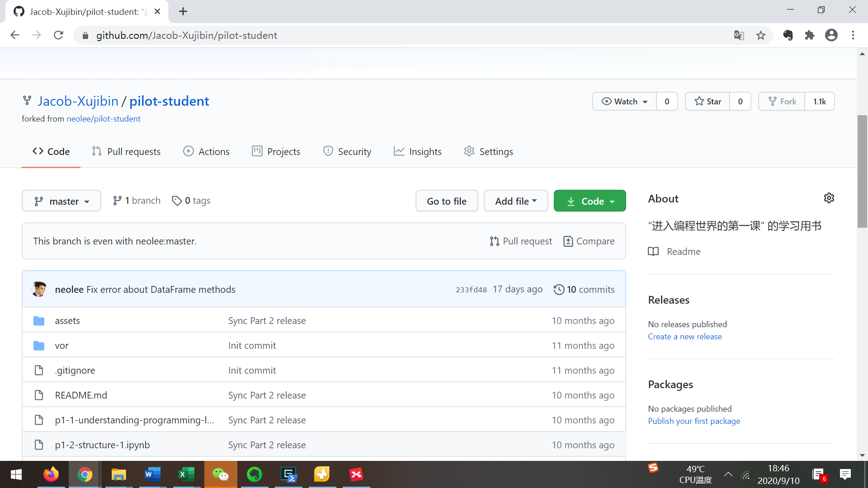Open the green Code dropdown
This screenshot has height=488, width=868.
[x=590, y=201]
